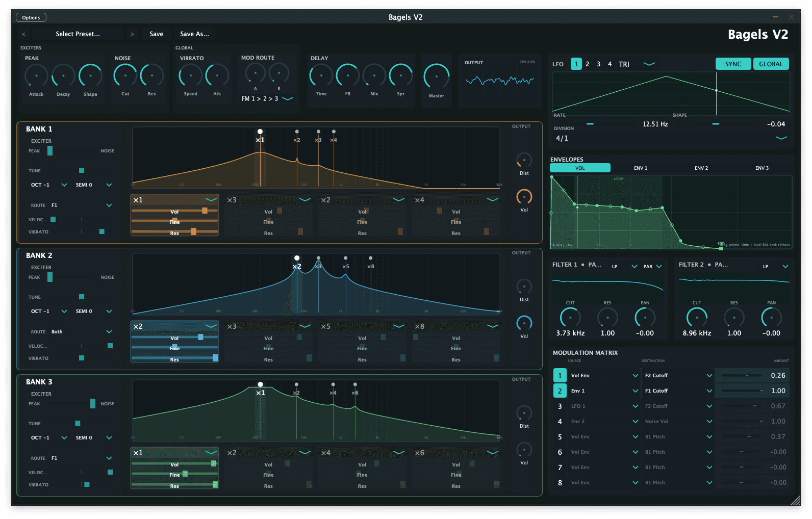This screenshot has width=812, height=519.
Task: Adjust the Noise Res knob
Action: tap(151, 75)
